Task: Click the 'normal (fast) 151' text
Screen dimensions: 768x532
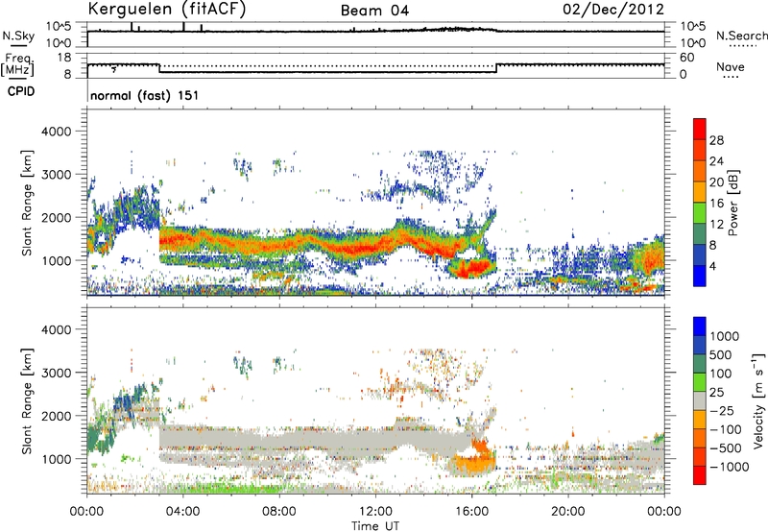Action: pyautogui.click(x=145, y=95)
